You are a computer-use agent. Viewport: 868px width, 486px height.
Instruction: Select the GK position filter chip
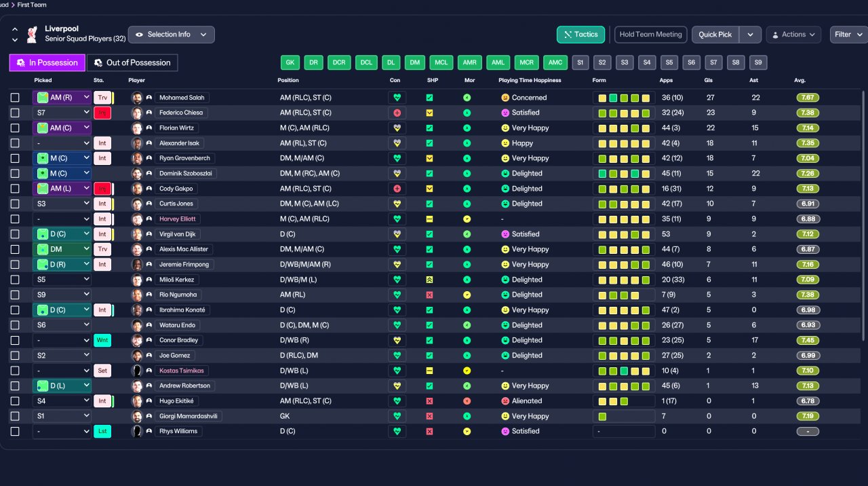point(290,62)
